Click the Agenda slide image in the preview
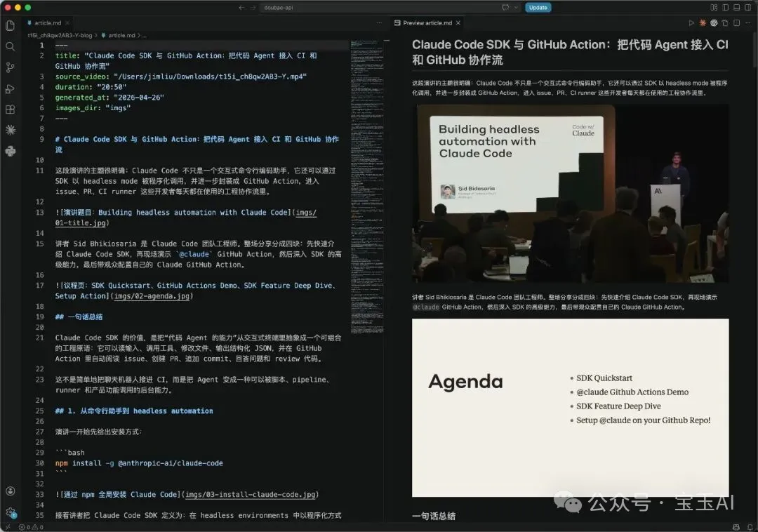 pos(571,407)
